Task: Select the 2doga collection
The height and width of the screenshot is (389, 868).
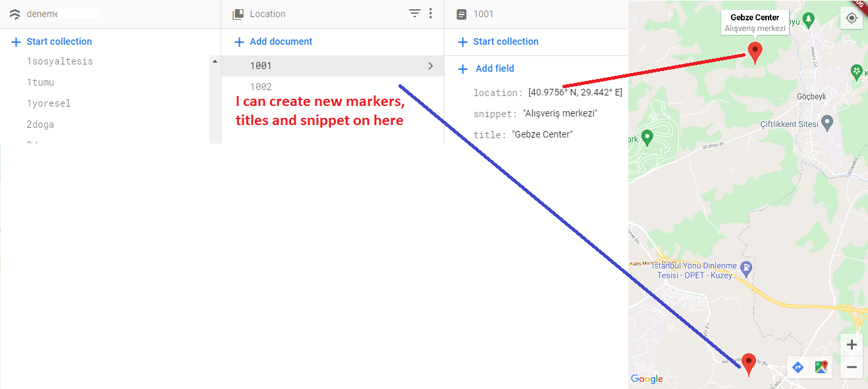Action: (40, 124)
